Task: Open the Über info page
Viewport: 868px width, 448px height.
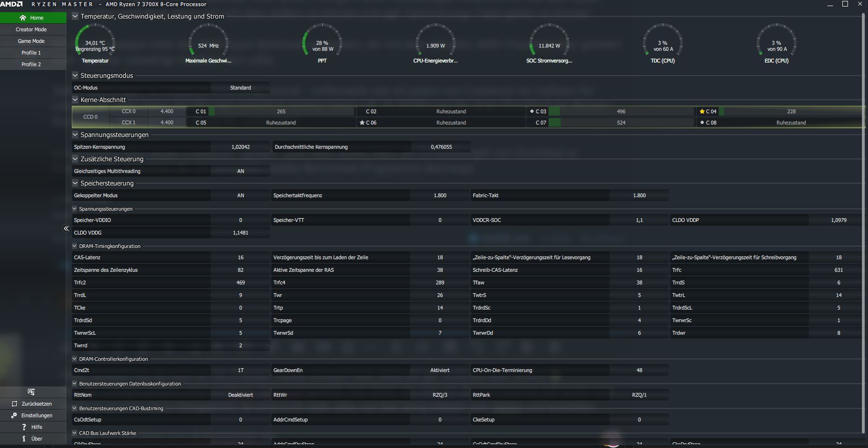Action: tap(33, 439)
